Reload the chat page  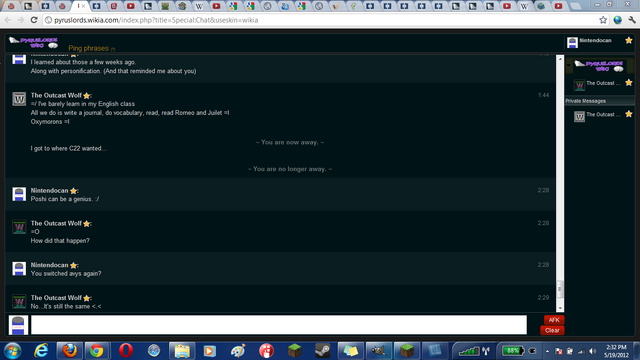(x=34, y=20)
